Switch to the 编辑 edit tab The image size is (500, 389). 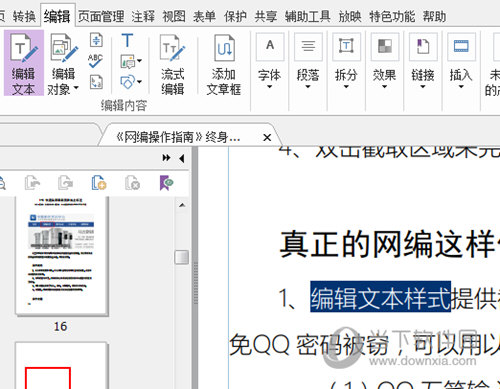[x=57, y=16]
